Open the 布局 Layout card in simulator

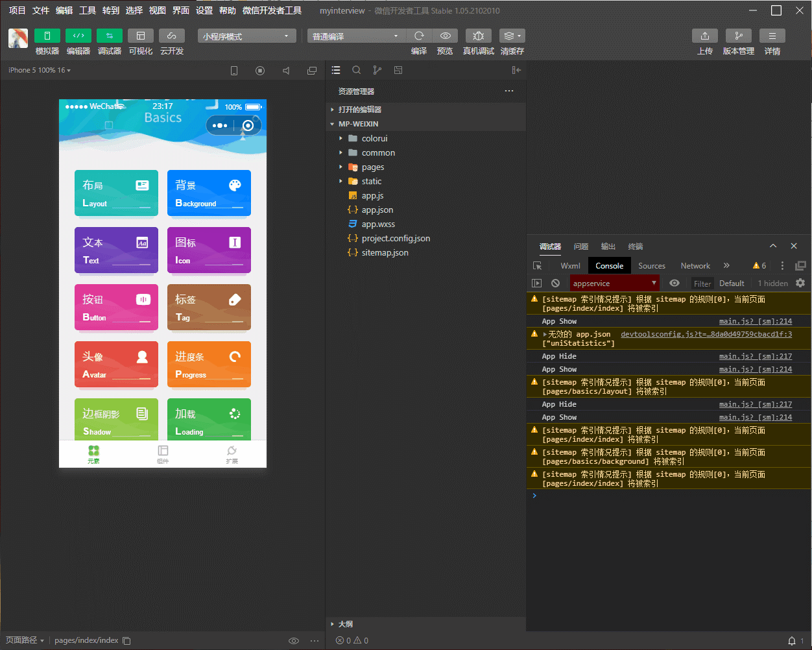pos(116,193)
